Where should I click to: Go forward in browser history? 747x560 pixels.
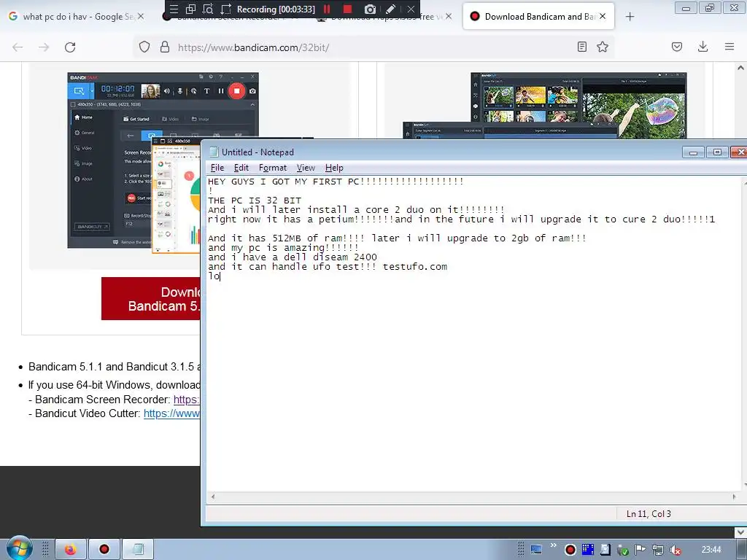coord(44,47)
